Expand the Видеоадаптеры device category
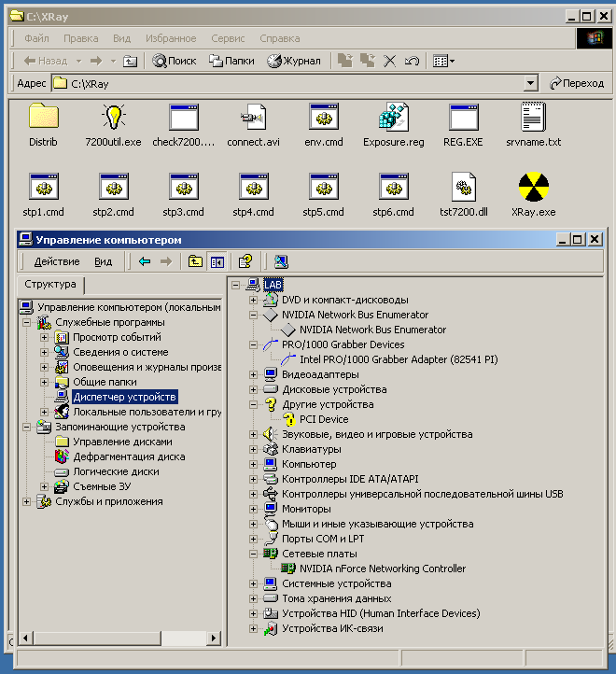Viewport: 616px width, 674px height. point(253,374)
